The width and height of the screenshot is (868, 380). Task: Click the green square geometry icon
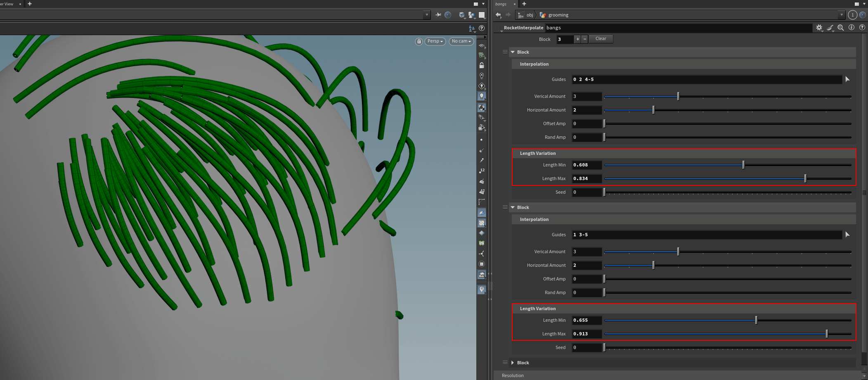(481, 243)
